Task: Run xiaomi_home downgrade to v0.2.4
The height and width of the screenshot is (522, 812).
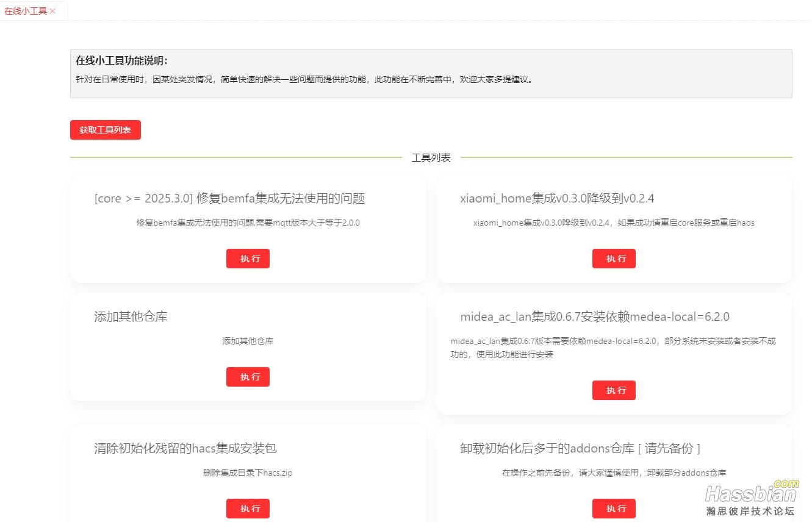Action: click(x=614, y=259)
